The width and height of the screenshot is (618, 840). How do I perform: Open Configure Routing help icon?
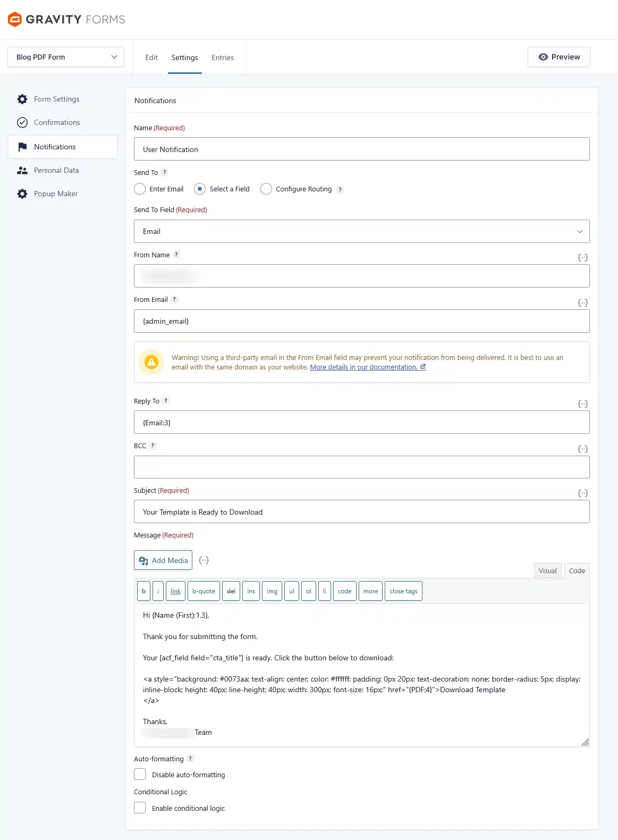340,189
